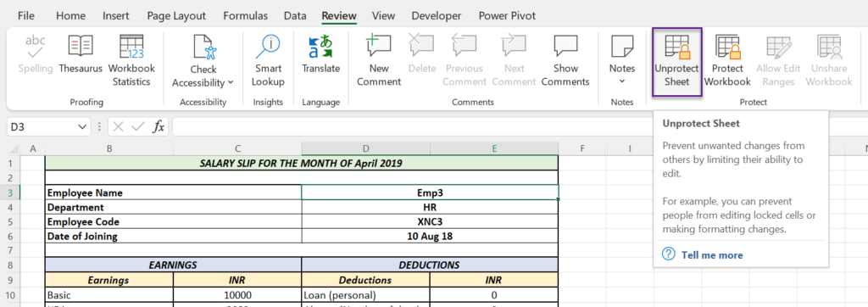Image resolution: width=868 pixels, height=307 pixels.
Task: Select the cell containing HR
Action: [x=430, y=207]
